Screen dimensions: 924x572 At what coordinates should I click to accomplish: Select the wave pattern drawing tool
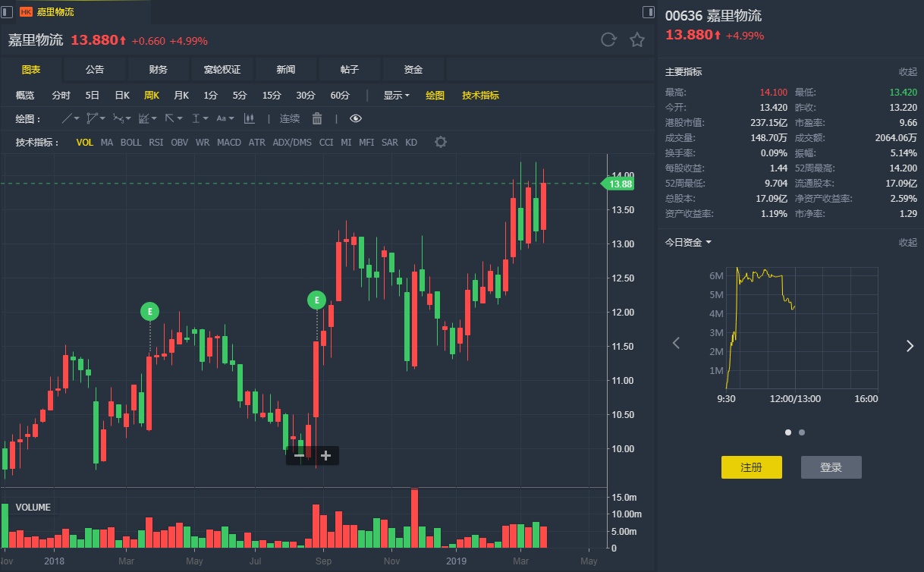[x=118, y=118]
